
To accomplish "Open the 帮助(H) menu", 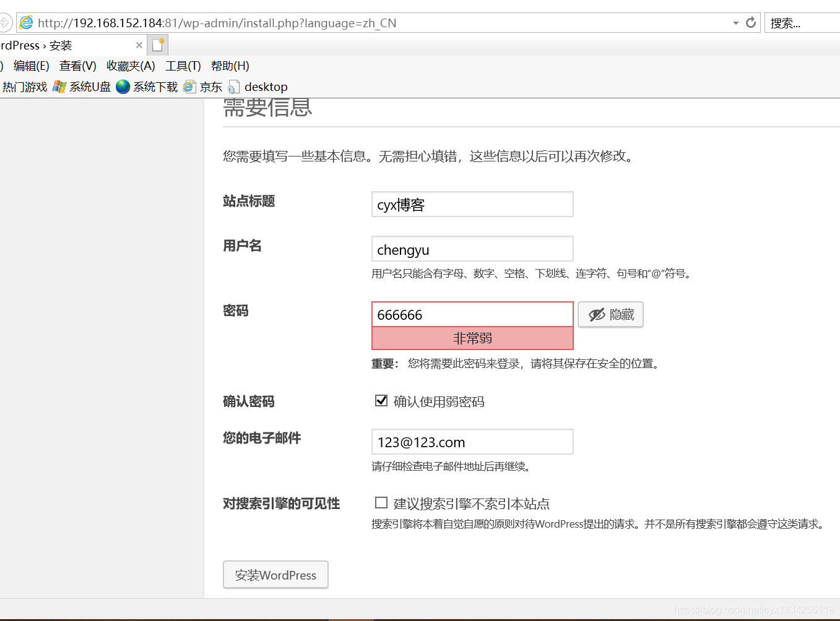I will point(230,66).
